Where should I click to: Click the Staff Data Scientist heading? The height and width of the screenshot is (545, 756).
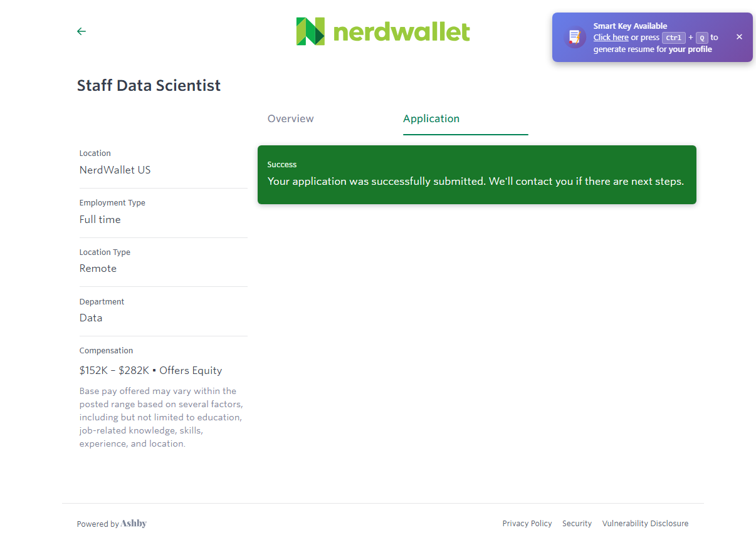(x=149, y=86)
